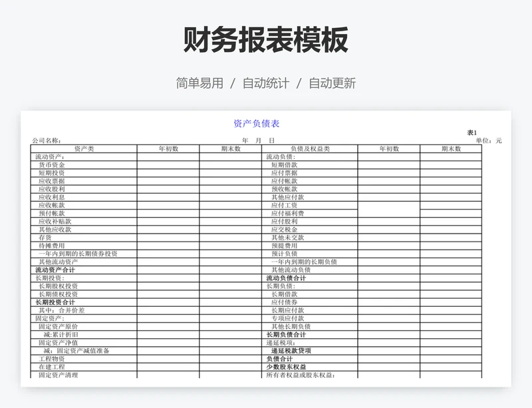Select the 应付股利 row label

tap(285, 222)
